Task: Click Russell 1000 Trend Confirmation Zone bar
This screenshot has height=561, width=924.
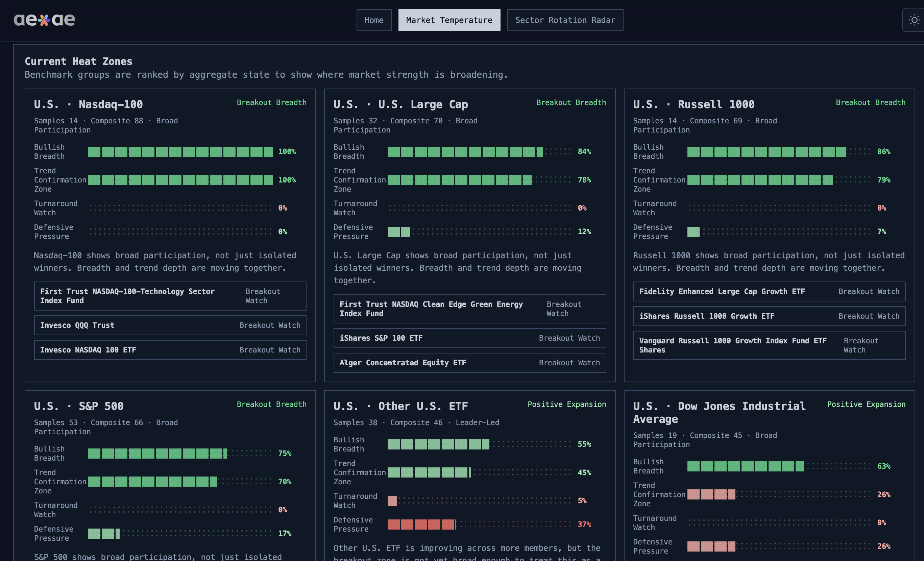Action: 779,180
